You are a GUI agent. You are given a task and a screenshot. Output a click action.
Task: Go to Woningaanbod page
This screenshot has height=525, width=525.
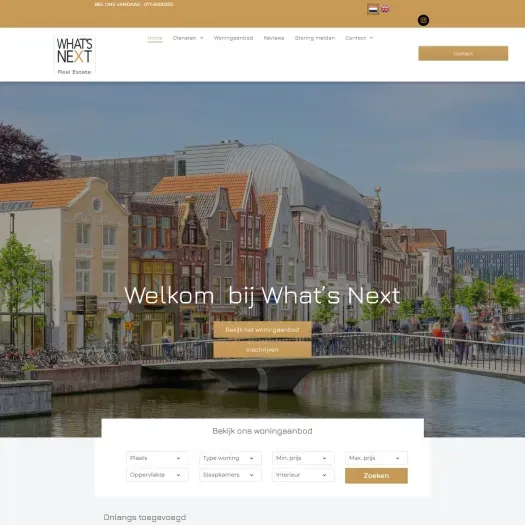(x=233, y=38)
